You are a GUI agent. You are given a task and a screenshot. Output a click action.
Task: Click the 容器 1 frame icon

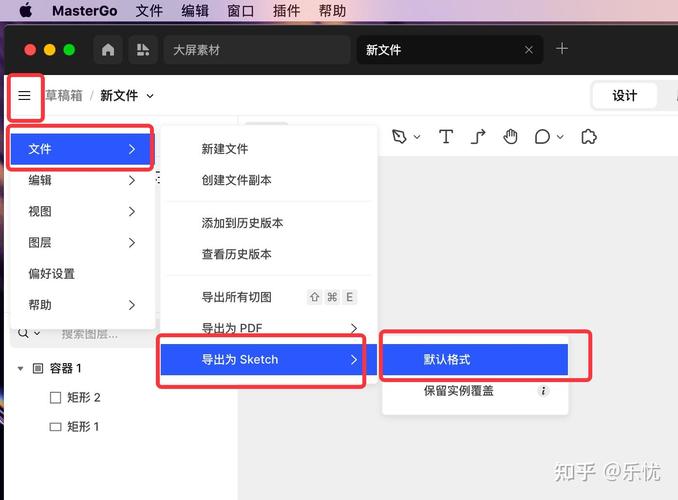point(38,369)
